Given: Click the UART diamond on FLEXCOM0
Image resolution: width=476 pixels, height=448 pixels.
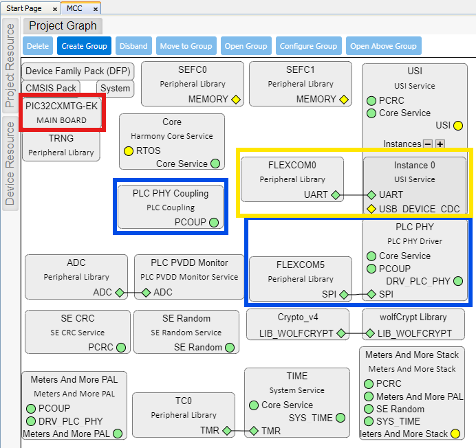Looking at the screenshot, I should point(336,195).
